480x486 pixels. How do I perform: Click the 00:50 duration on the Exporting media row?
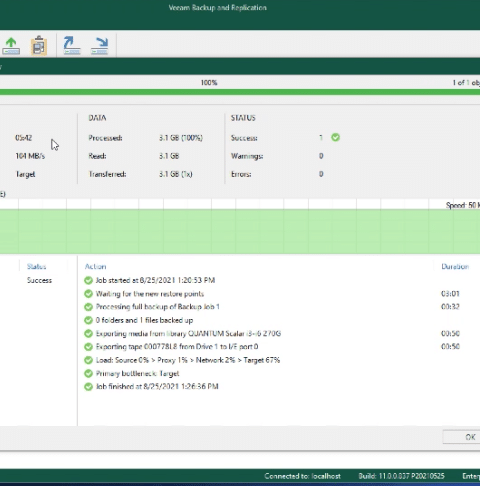coord(450,333)
